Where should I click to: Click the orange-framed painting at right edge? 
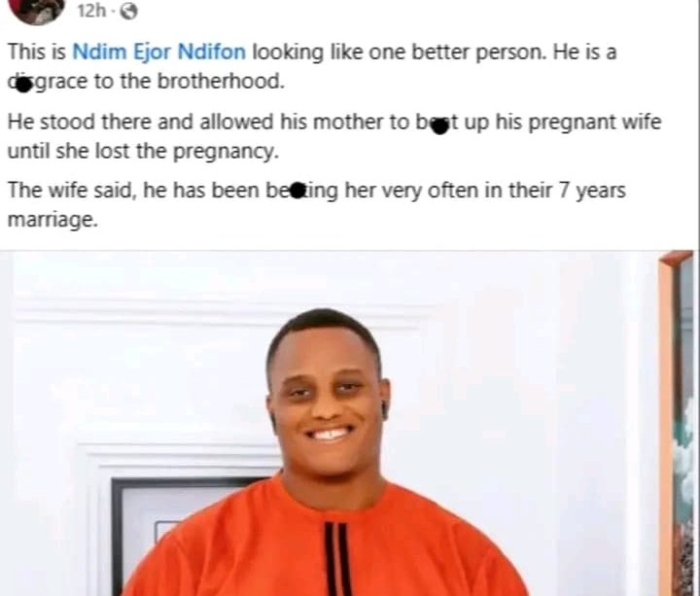click(677, 423)
